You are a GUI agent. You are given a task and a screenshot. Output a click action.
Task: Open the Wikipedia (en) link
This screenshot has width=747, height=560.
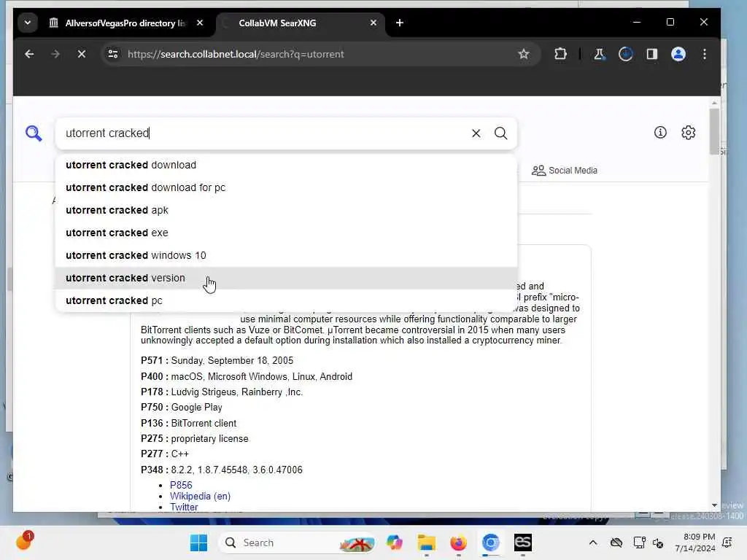(200, 496)
